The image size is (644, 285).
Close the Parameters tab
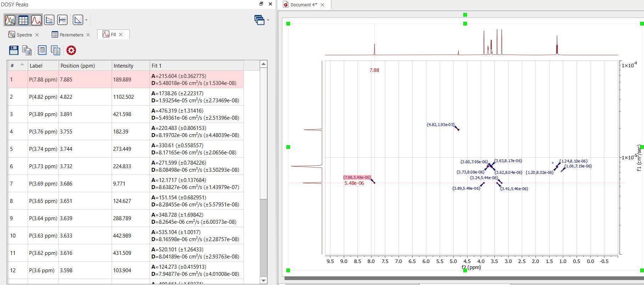click(88, 35)
